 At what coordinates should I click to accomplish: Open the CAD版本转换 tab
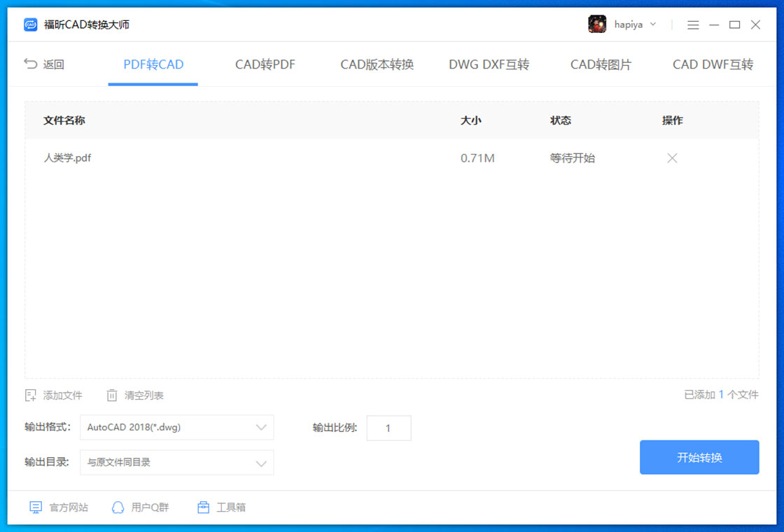coord(377,64)
